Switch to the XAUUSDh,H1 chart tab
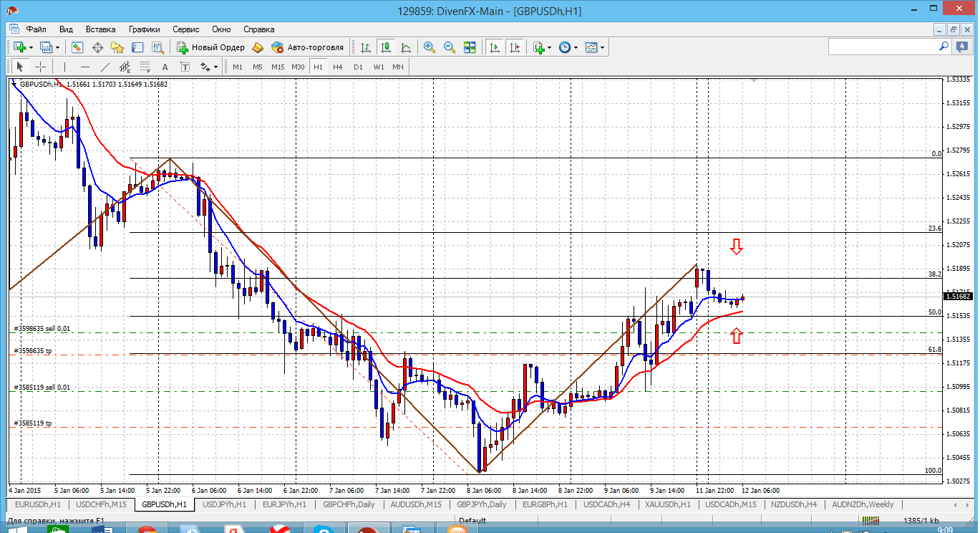This screenshot has width=980, height=533. tap(667, 504)
